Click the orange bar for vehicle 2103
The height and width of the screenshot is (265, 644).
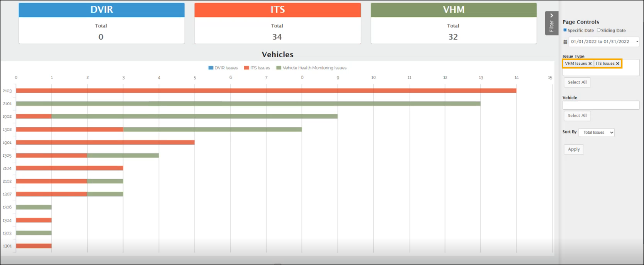click(266, 90)
